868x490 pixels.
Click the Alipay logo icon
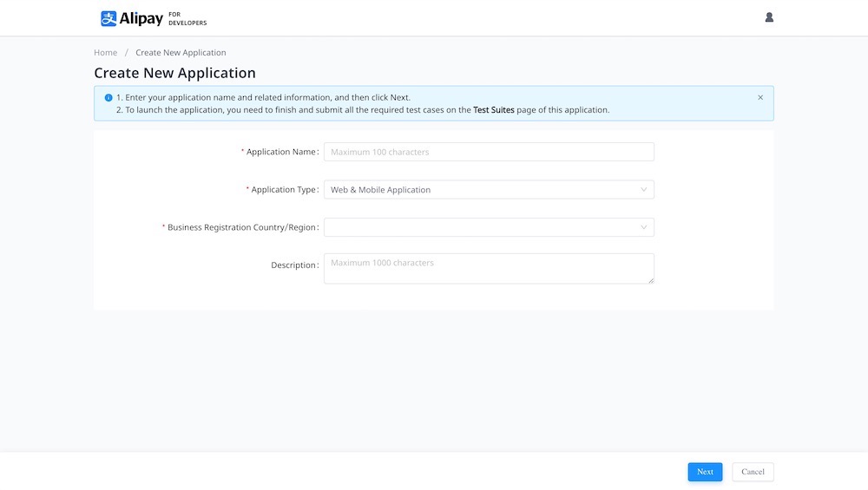coord(108,18)
